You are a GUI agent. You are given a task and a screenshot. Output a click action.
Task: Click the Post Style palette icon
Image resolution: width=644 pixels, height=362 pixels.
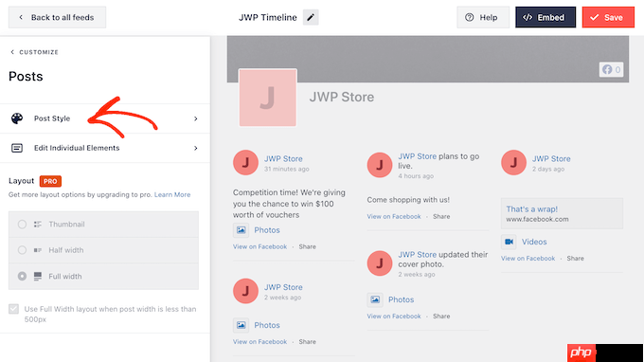pyautogui.click(x=17, y=118)
